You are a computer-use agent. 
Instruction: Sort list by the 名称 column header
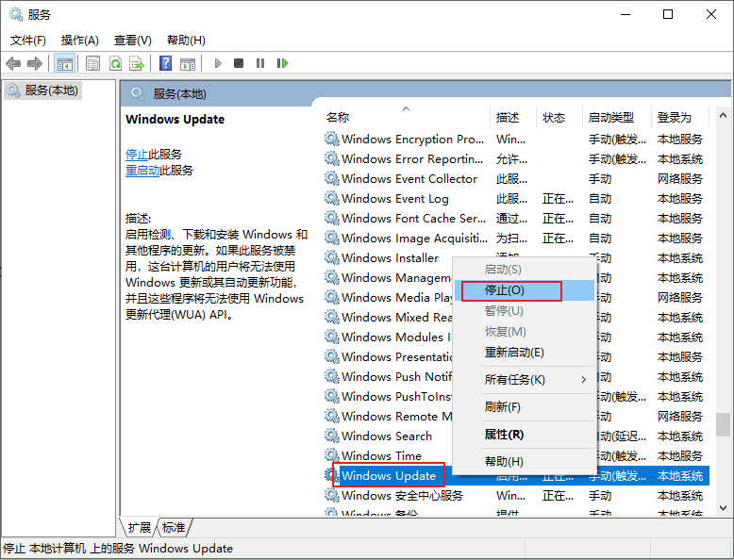(x=338, y=118)
